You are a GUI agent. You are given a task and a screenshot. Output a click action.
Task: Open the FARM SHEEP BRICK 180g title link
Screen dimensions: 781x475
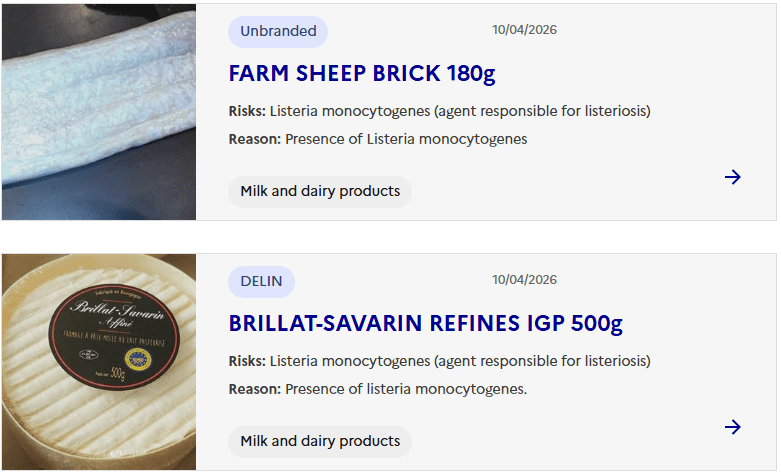tap(362, 73)
